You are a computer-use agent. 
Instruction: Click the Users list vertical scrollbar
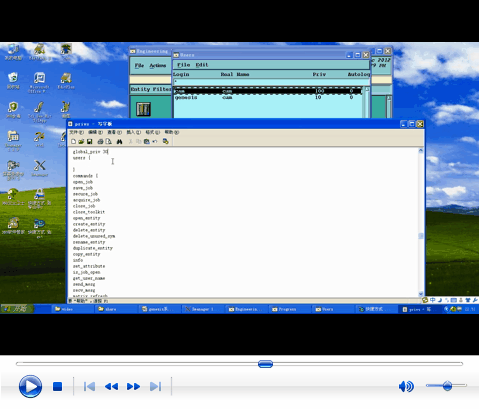(367, 102)
